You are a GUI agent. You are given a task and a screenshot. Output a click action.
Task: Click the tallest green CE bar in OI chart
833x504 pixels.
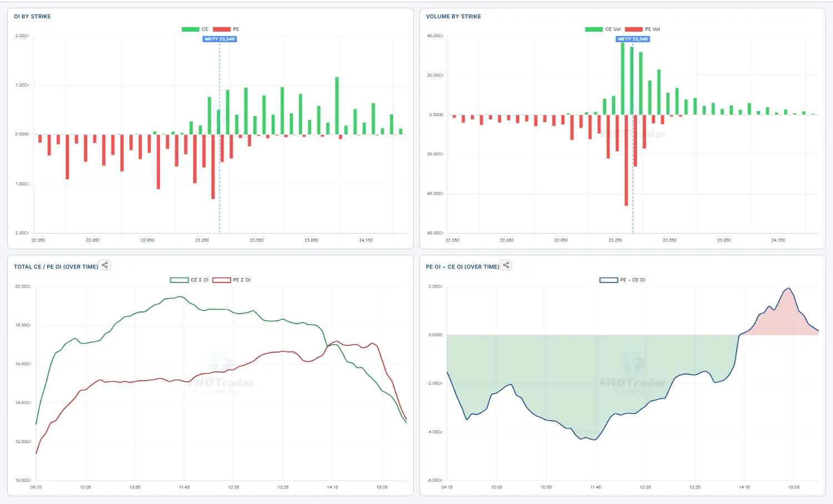coord(337,105)
